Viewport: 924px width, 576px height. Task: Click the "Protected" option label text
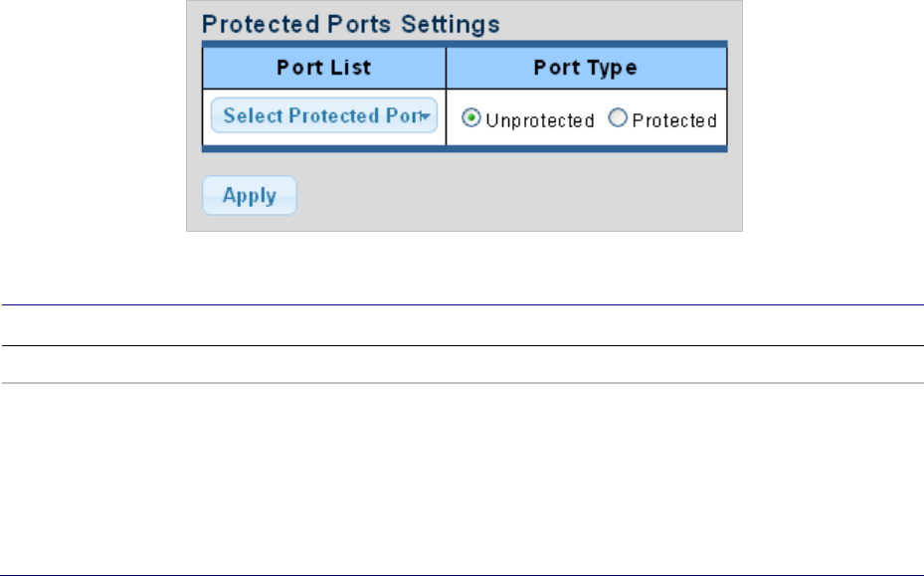click(x=674, y=120)
